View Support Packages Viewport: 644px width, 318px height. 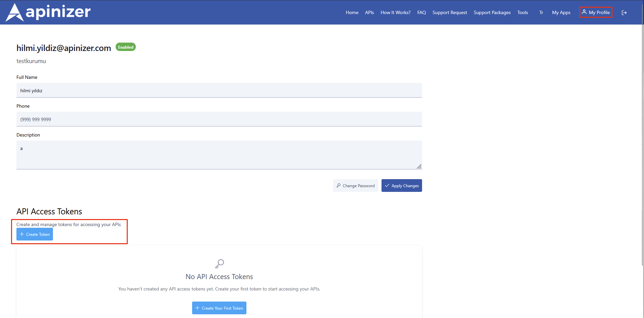coord(492,12)
